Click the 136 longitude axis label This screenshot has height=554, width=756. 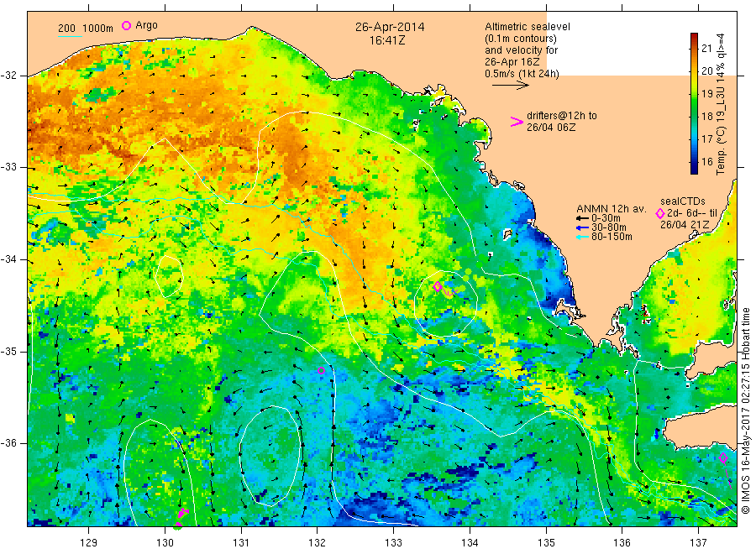point(622,543)
